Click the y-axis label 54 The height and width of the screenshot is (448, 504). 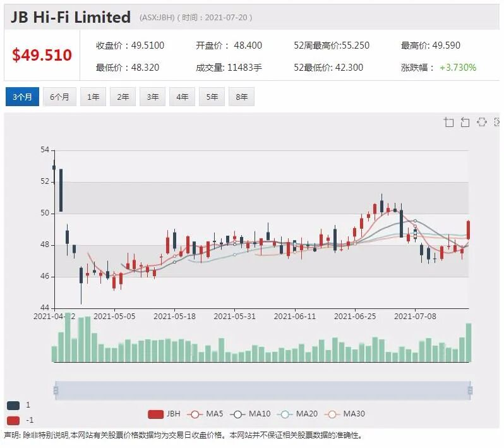(45, 150)
